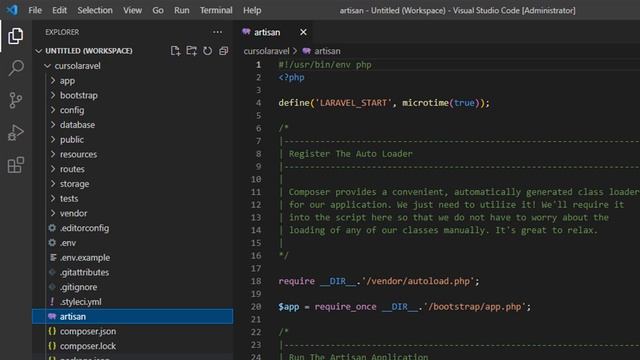Select the artisan file in Explorer
This screenshot has width=640, height=360.
[x=133, y=316]
